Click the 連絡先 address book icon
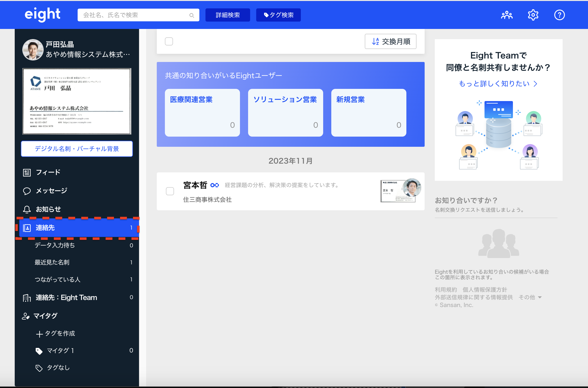This screenshot has width=588, height=388. point(27,228)
